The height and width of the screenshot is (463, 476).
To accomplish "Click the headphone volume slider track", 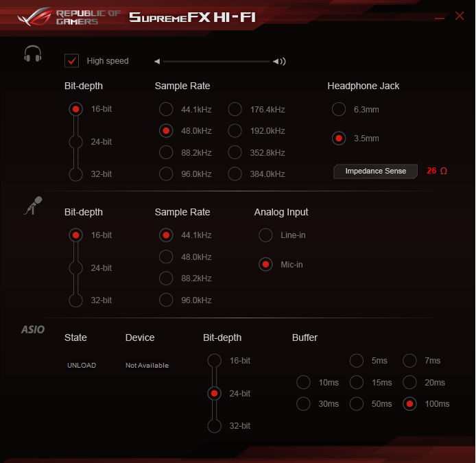I will [216, 62].
